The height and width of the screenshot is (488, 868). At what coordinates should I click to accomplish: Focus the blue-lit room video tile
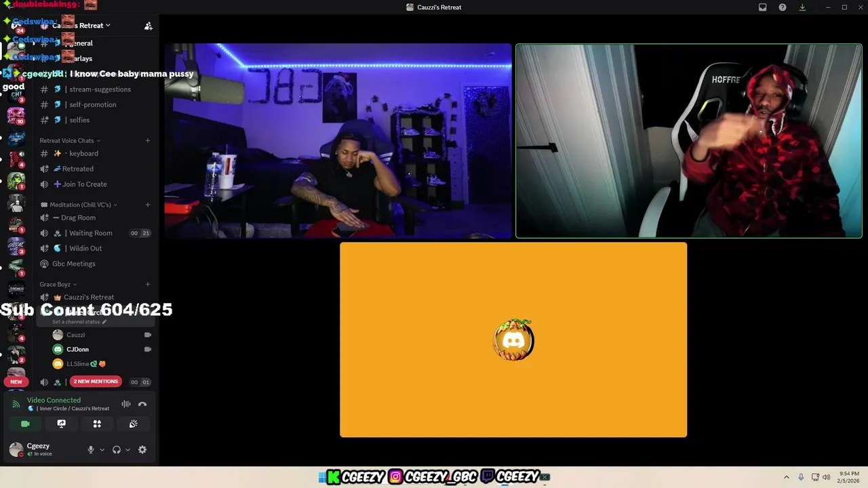pos(338,141)
